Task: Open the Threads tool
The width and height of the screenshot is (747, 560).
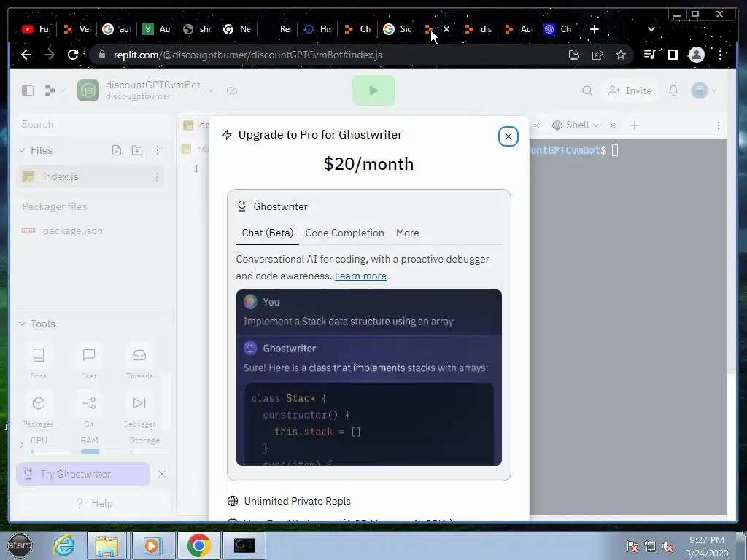Action: pyautogui.click(x=139, y=362)
